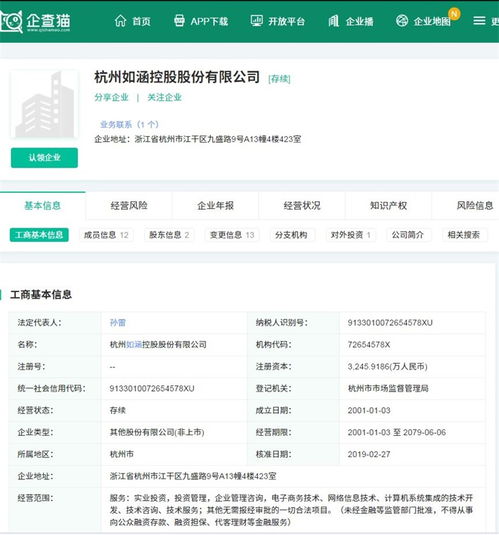
Task: Open 企业地图 menu item
Action: pyautogui.click(x=432, y=21)
